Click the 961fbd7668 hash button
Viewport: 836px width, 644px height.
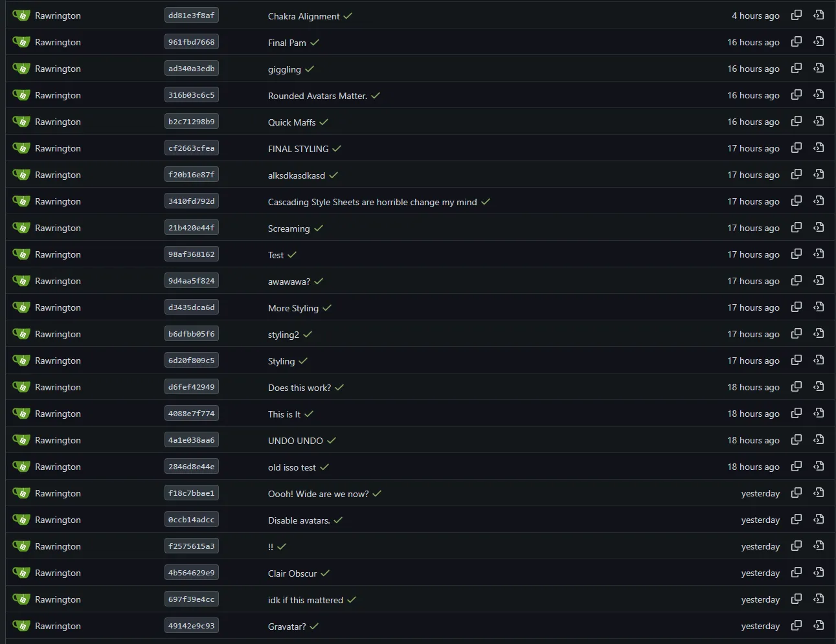coord(191,41)
